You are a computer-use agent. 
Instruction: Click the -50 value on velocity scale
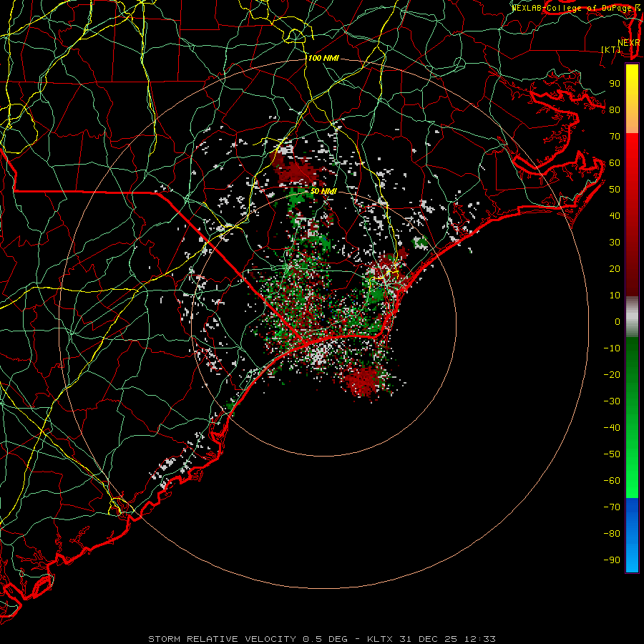point(612,454)
